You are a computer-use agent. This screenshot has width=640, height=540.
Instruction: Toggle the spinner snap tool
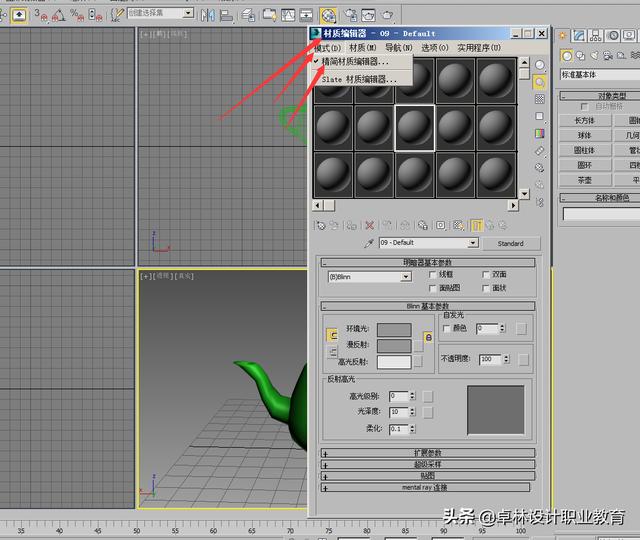click(x=95, y=16)
